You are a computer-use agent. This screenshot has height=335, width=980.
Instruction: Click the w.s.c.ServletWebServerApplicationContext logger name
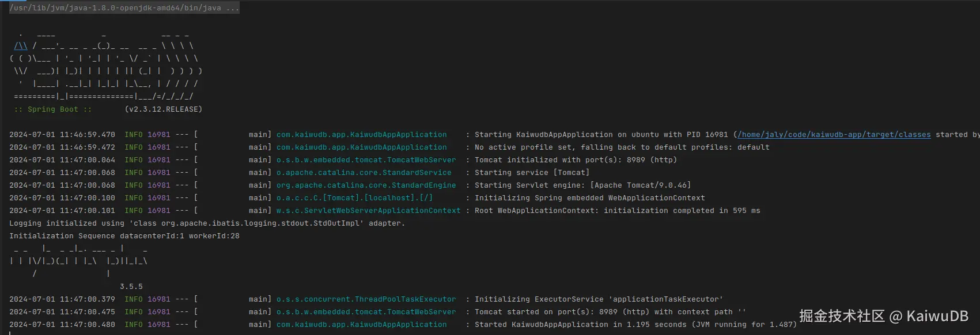[x=368, y=211]
